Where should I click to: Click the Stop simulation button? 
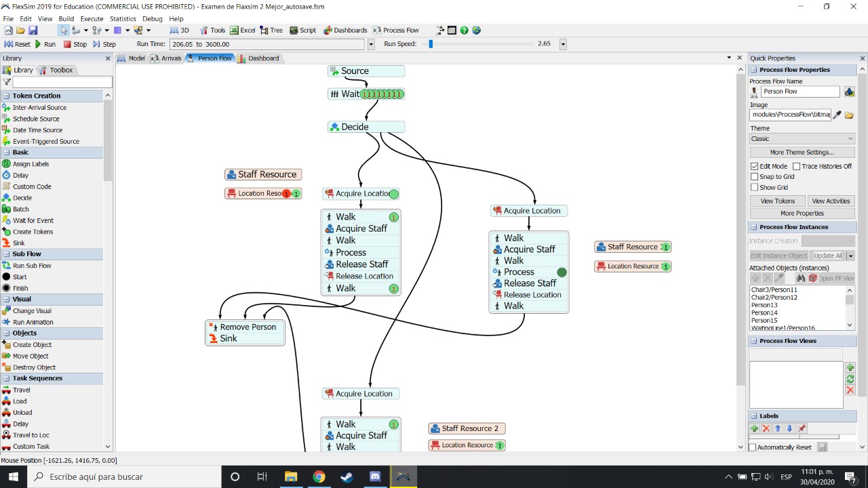(x=75, y=44)
